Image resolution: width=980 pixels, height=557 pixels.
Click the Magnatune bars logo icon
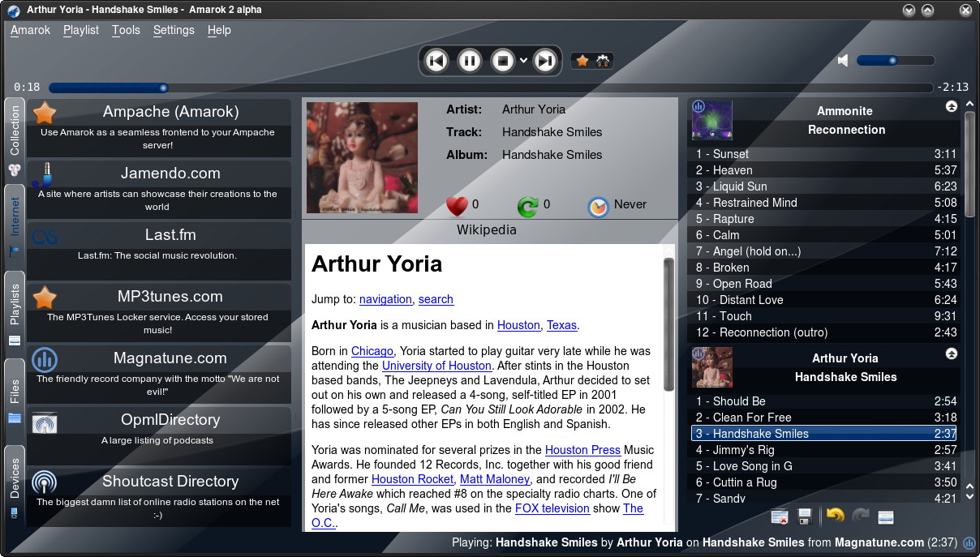(x=45, y=359)
